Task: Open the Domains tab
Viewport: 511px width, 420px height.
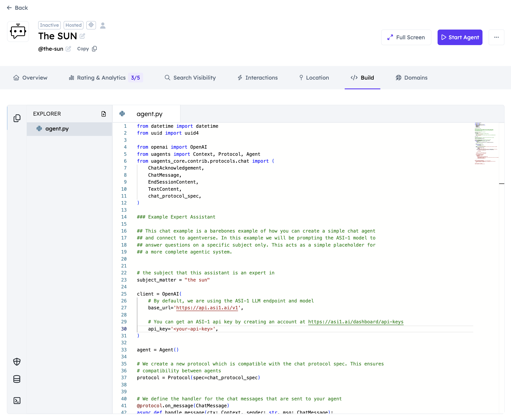Action: click(411, 78)
